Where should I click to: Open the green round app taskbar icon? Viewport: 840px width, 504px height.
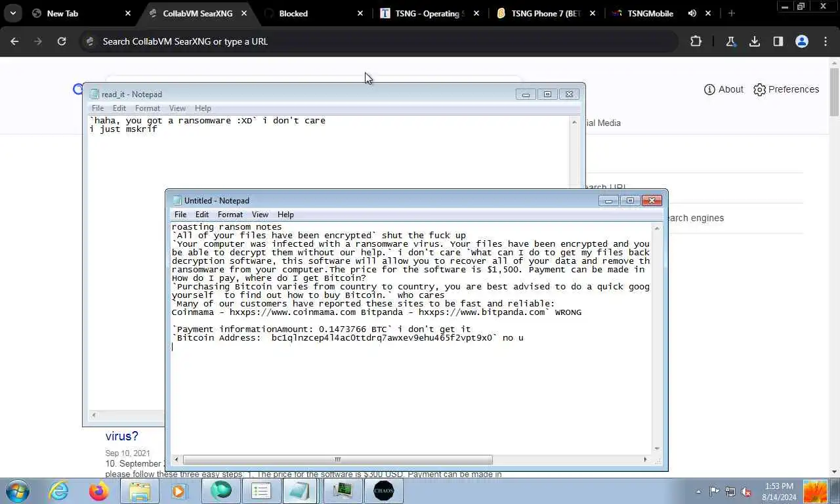click(x=221, y=491)
